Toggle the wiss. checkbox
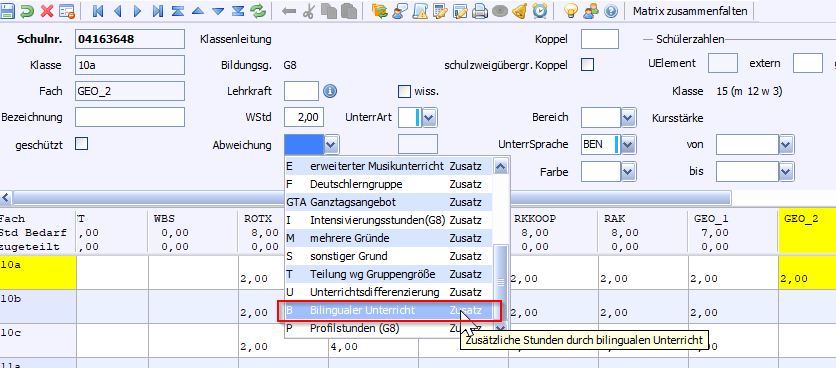The image size is (836, 368). click(405, 91)
